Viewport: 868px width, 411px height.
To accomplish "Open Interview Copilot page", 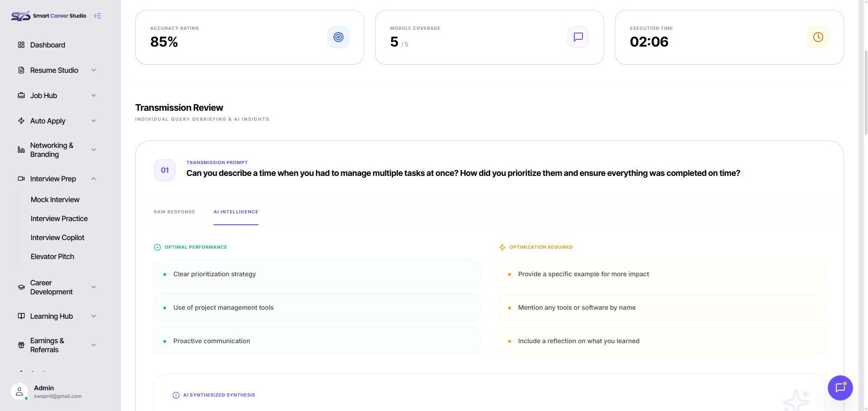I will (57, 237).
